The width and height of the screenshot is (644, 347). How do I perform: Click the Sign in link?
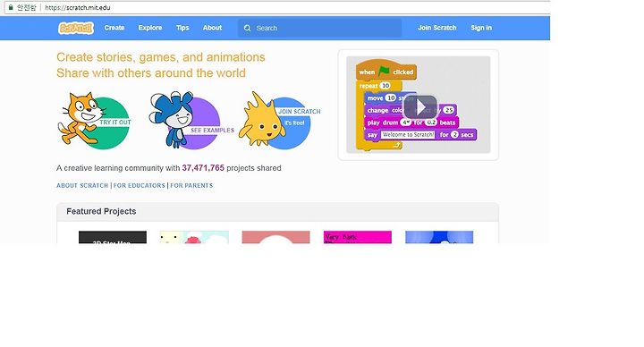[481, 28]
